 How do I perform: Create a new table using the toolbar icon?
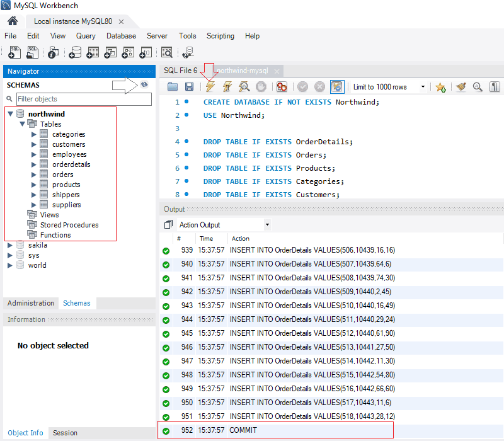[x=93, y=52]
